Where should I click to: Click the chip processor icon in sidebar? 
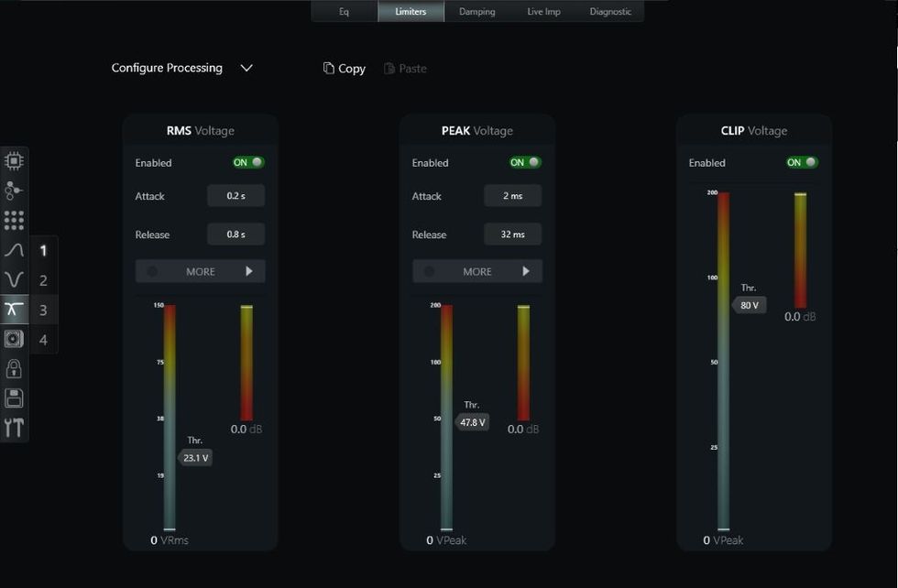point(14,161)
